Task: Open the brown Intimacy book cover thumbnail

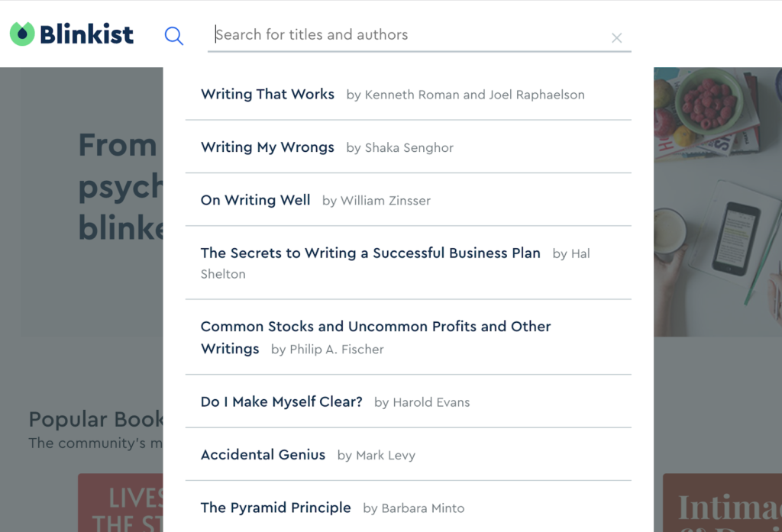Action: point(722,502)
